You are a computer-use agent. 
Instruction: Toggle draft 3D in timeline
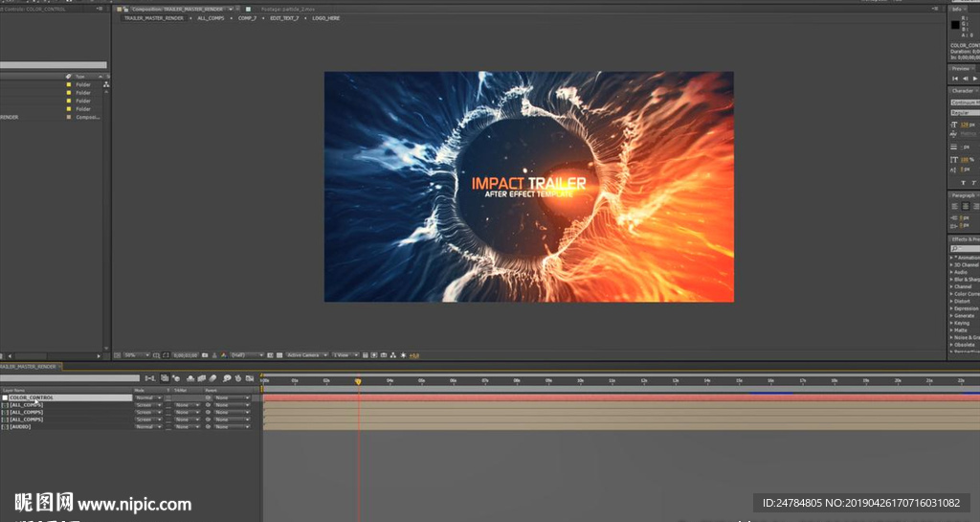176,378
